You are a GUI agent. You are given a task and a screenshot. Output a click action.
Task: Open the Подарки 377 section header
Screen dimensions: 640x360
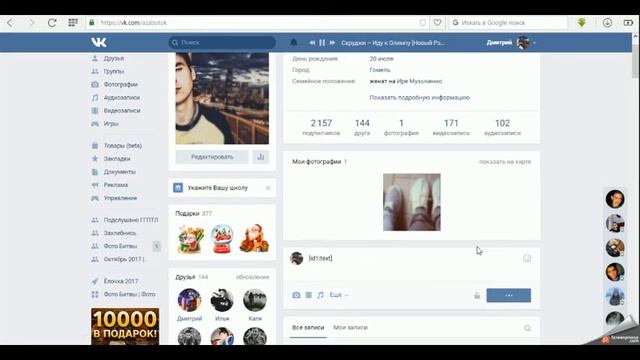pyautogui.click(x=193, y=213)
